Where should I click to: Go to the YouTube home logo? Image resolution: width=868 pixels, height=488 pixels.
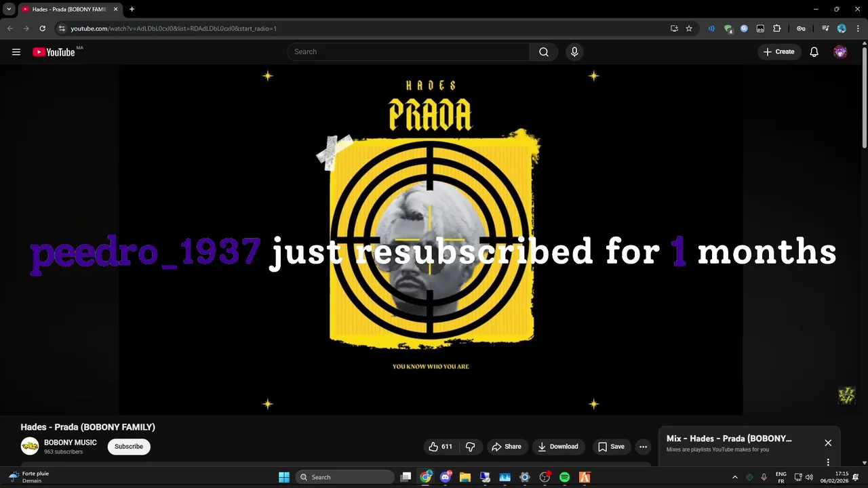coord(54,52)
